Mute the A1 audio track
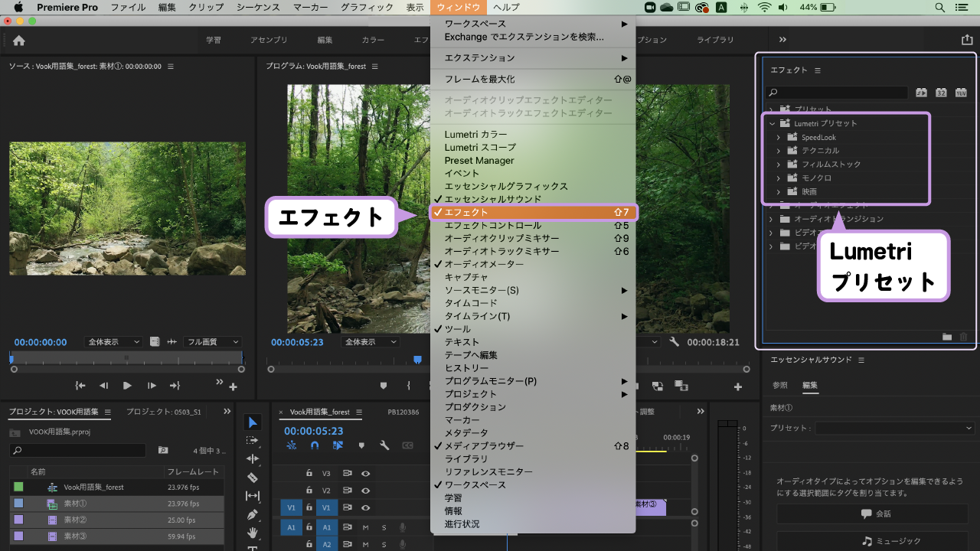The width and height of the screenshot is (980, 551). [x=366, y=527]
